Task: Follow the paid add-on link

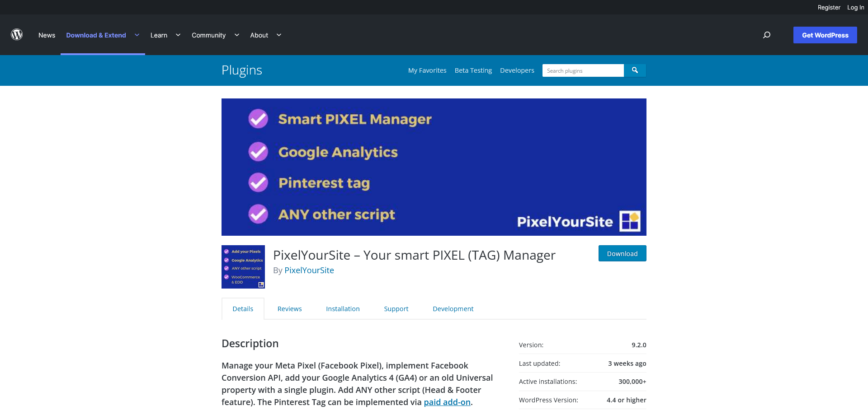Action: 447,402
